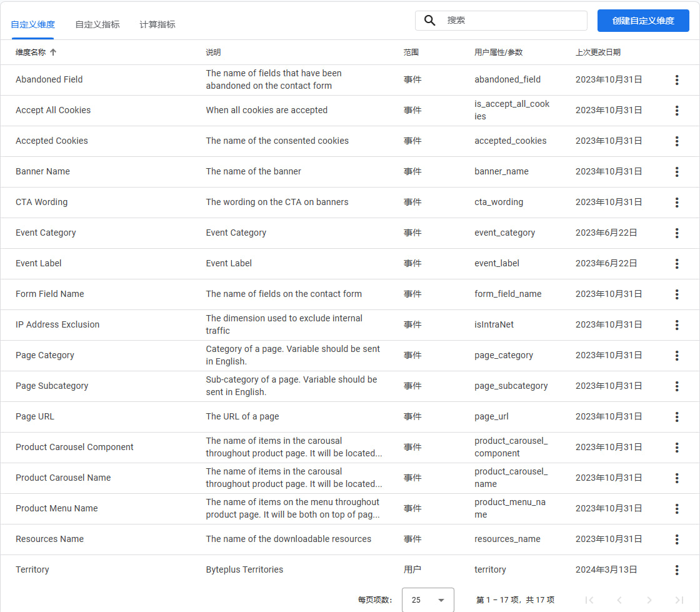Expand the items per page dropdown
This screenshot has height=612, width=700.
tap(428, 600)
